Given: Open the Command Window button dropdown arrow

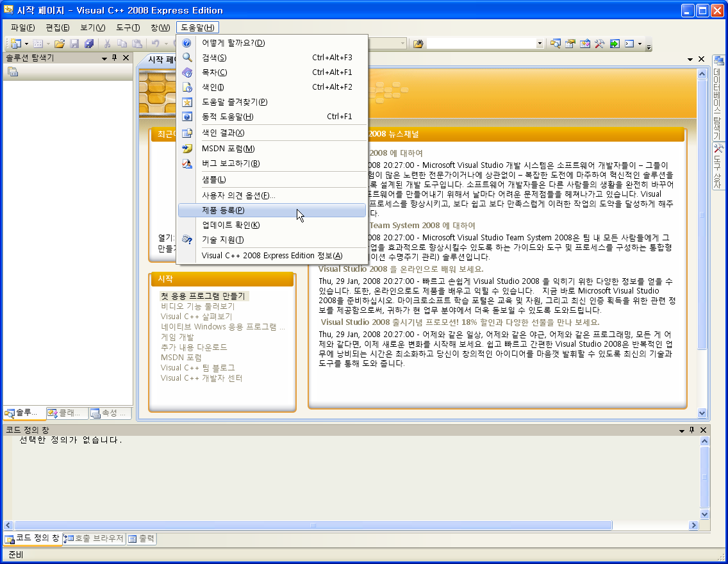Looking at the screenshot, I should coord(640,44).
